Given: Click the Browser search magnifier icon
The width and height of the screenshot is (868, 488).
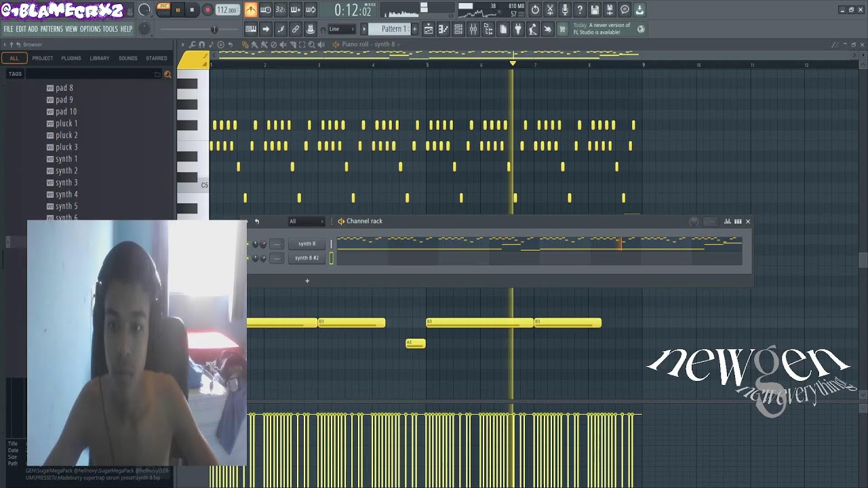Looking at the screenshot, I should click(x=167, y=74).
